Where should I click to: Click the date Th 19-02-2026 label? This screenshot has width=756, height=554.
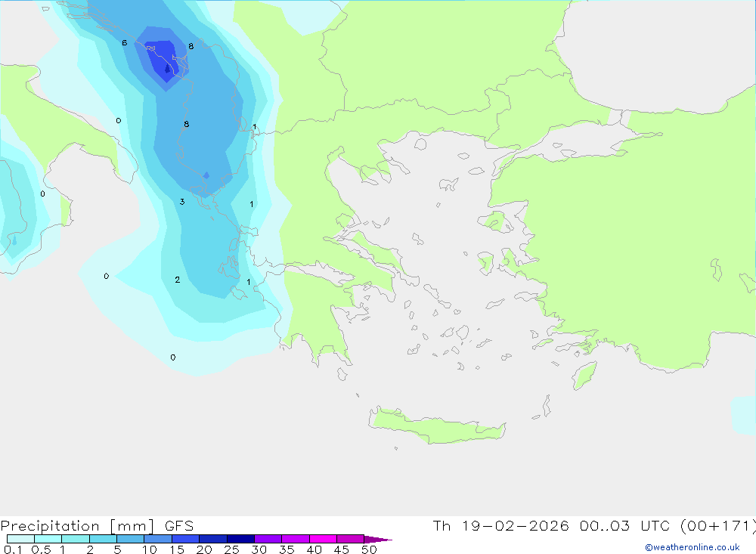click(501, 526)
